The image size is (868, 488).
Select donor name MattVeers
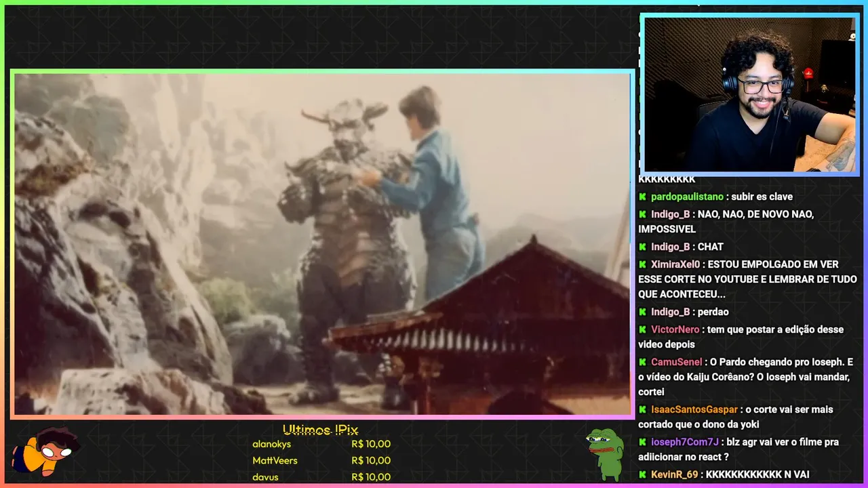tap(275, 461)
